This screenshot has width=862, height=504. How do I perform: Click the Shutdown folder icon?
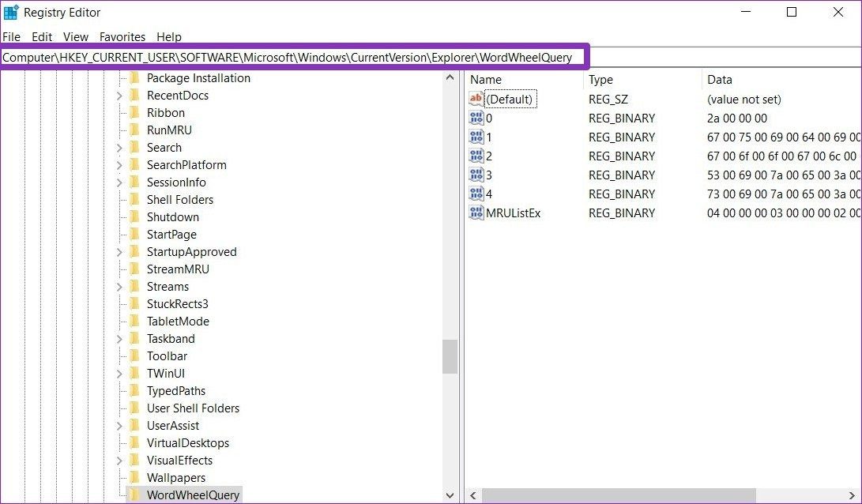click(x=134, y=217)
